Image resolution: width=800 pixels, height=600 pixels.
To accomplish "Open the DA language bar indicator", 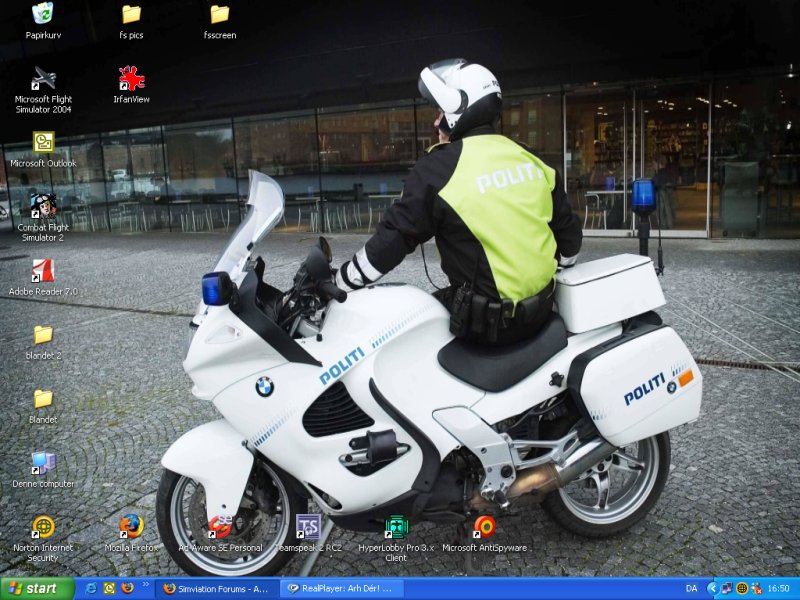I will [x=692, y=589].
